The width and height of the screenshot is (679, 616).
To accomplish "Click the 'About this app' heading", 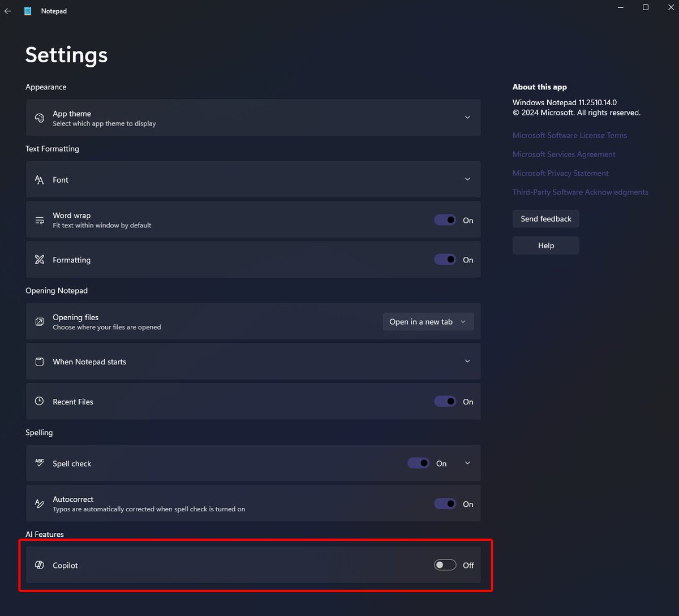I will [x=540, y=87].
